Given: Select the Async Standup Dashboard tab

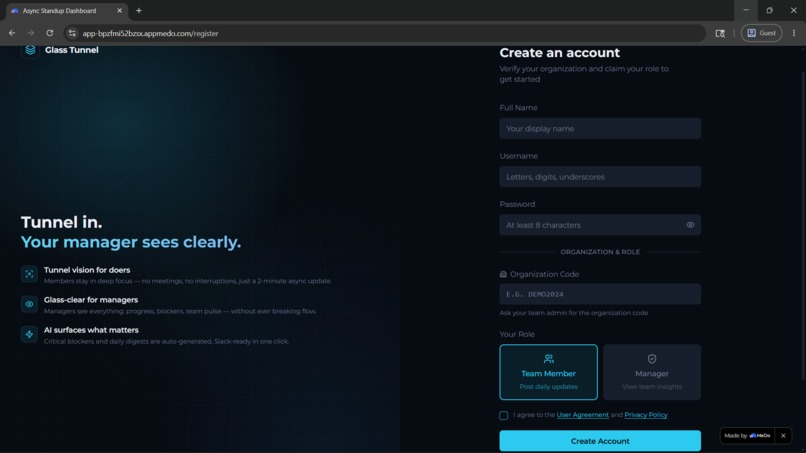Looking at the screenshot, I should [x=67, y=10].
